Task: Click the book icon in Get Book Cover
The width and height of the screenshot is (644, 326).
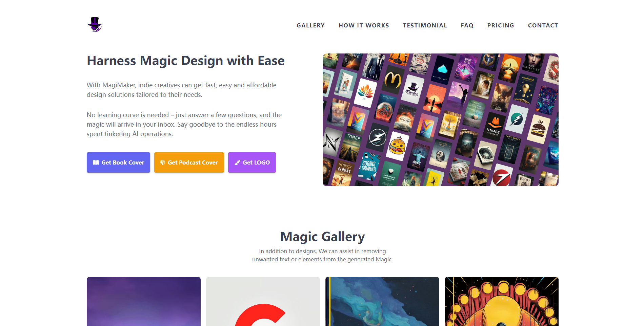Action: click(96, 162)
